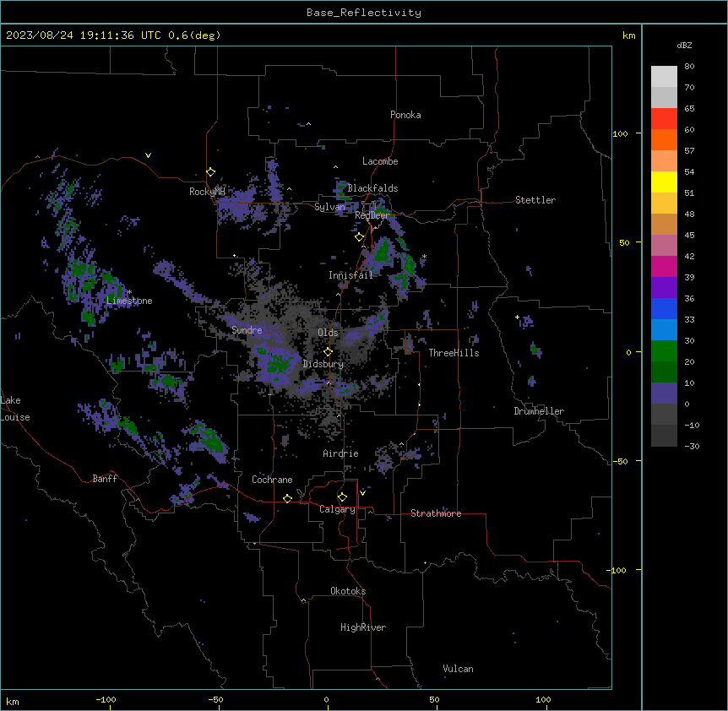
Task: Click the km unit label at top right
Action: 628,35
